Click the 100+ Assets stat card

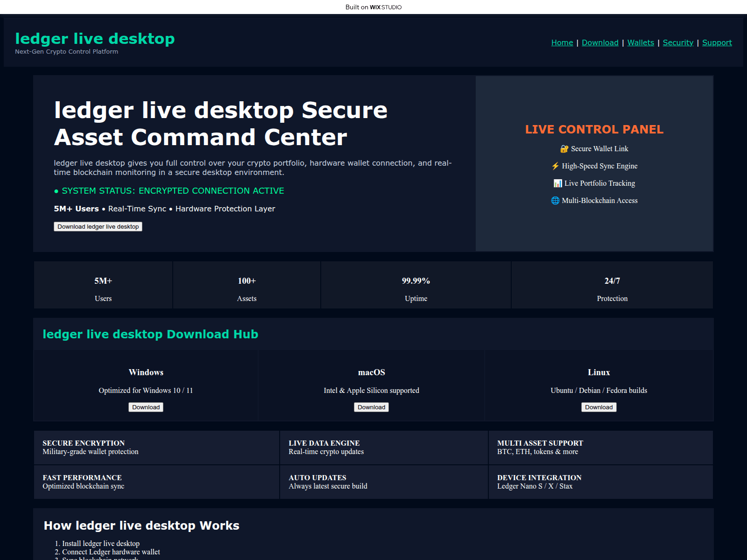pos(247,285)
